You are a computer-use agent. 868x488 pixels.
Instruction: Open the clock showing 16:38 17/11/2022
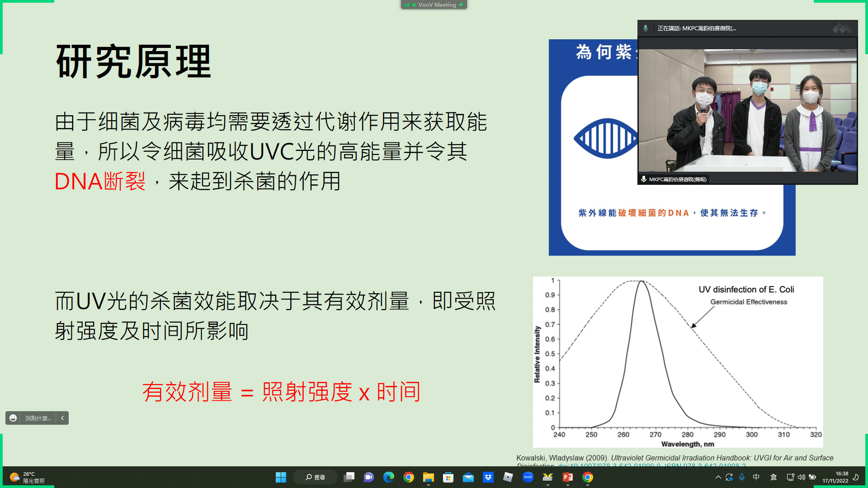coord(835,477)
